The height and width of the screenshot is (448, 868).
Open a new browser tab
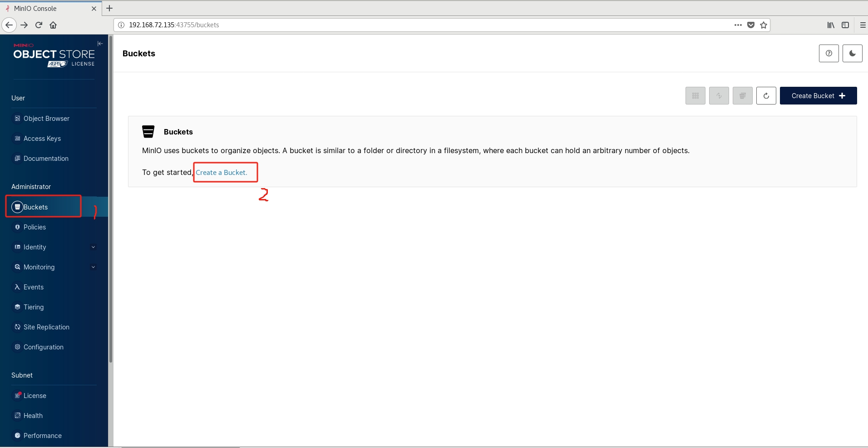point(109,8)
